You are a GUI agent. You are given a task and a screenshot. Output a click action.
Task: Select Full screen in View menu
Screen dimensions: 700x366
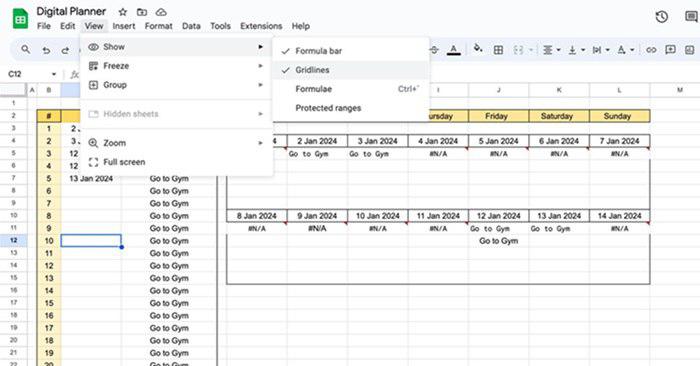pyautogui.click(x=176, y=162)
